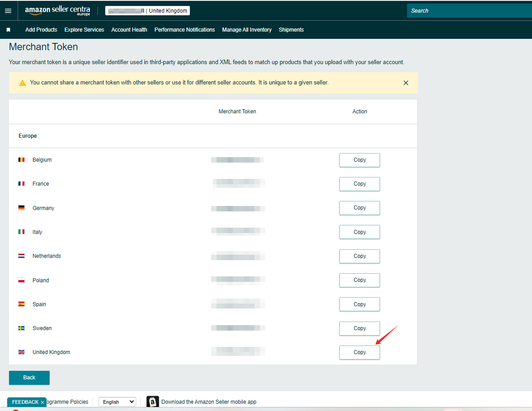Open Performance Notifications

[185, 30]
